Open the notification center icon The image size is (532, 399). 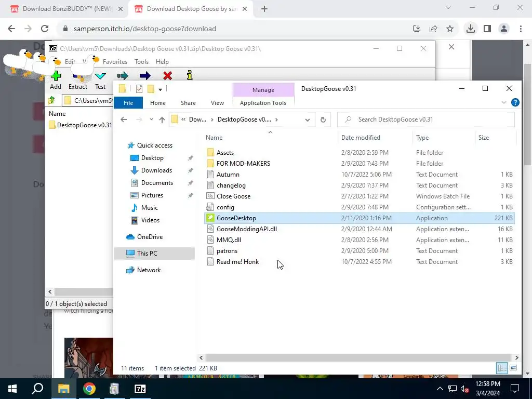click(x=515, y=389)
